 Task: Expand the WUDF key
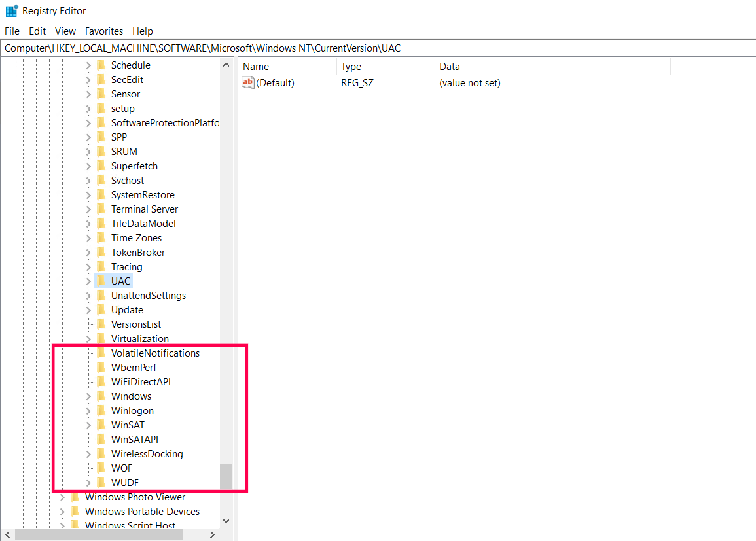tap(88, 483)
